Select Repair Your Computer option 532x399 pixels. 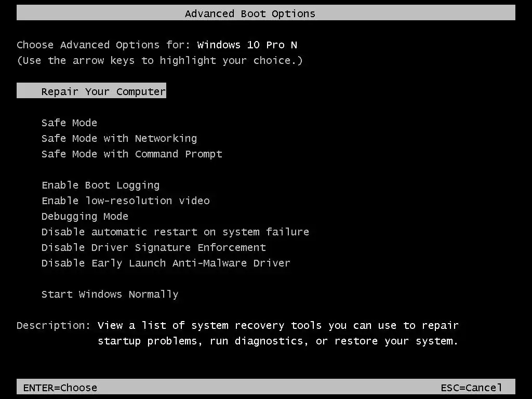coord(103,91)
